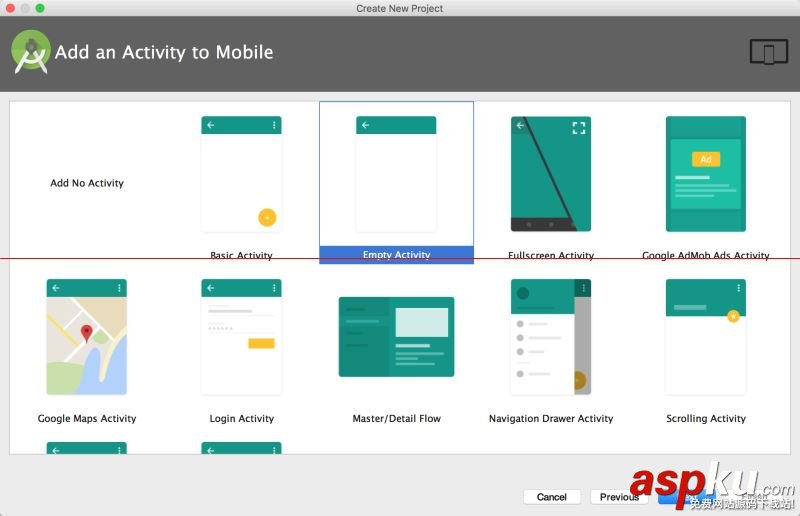Click the red map pin in Google Maps thumbnail

(x=87, y=333)
